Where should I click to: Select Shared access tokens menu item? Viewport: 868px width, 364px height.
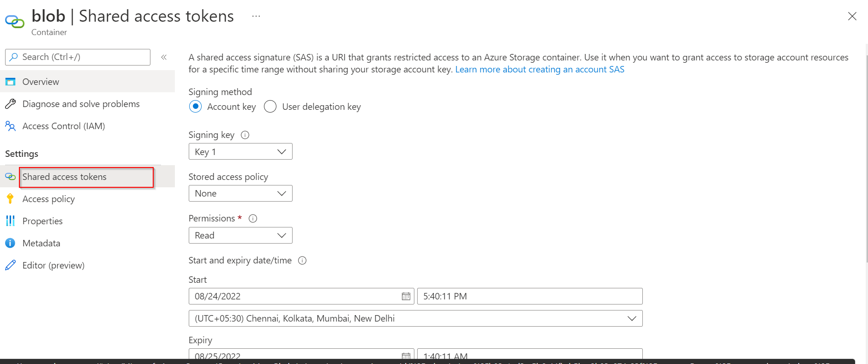[x=87, y=177]
